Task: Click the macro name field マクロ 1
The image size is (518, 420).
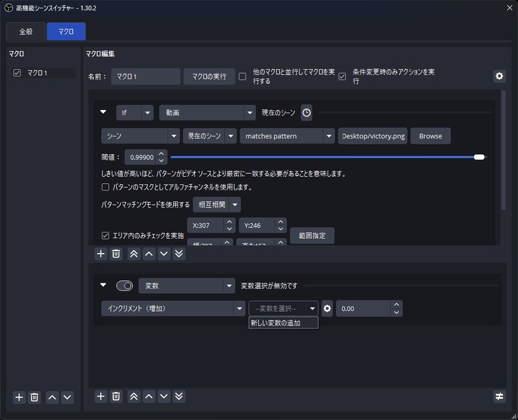Action: [146, 76]
